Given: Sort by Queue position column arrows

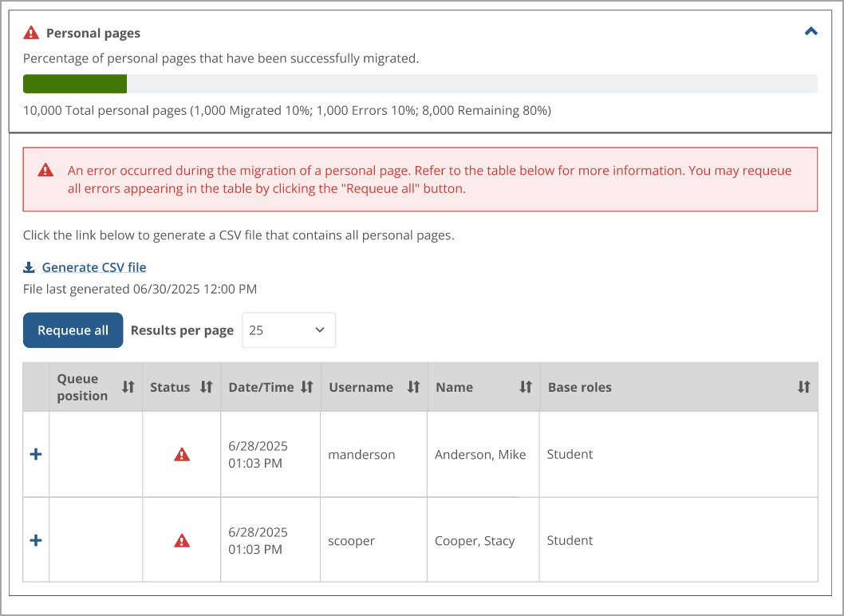Looking at the screenshot, I should coord(128,387).
